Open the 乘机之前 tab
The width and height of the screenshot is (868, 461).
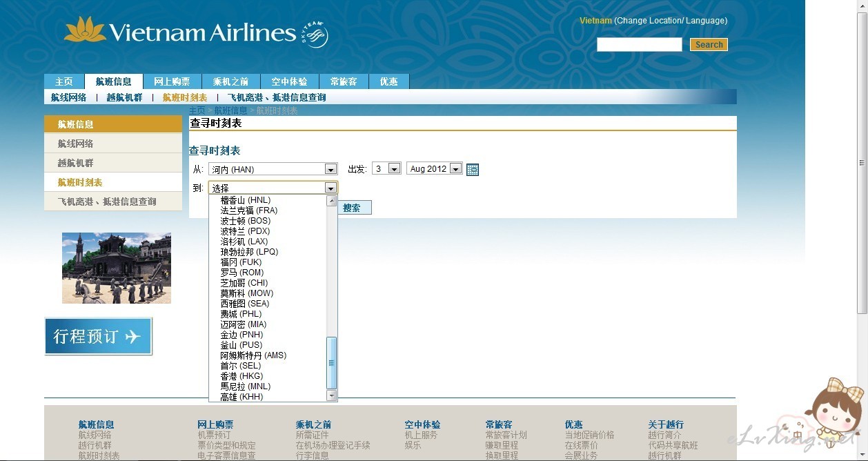coord(231,81)
